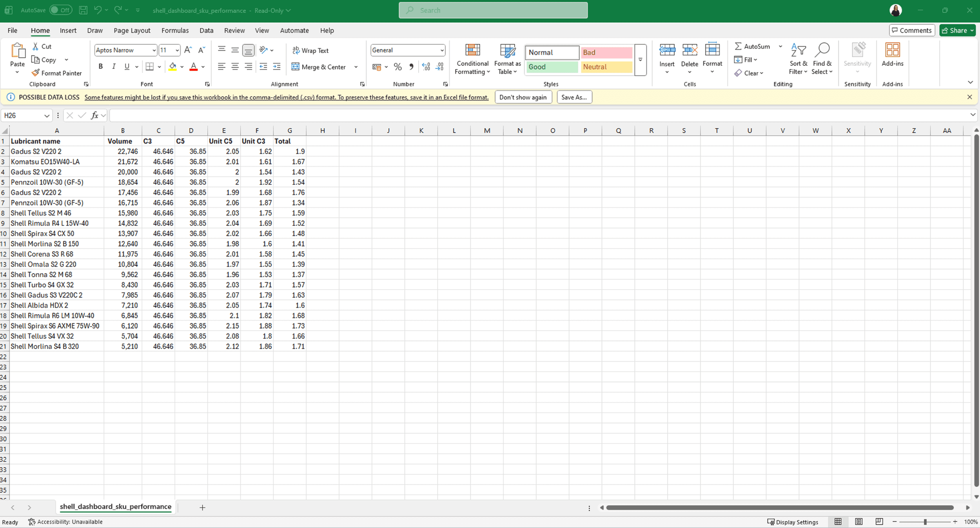Apply the Bad cell style swatch

click(x=606, y=53)
